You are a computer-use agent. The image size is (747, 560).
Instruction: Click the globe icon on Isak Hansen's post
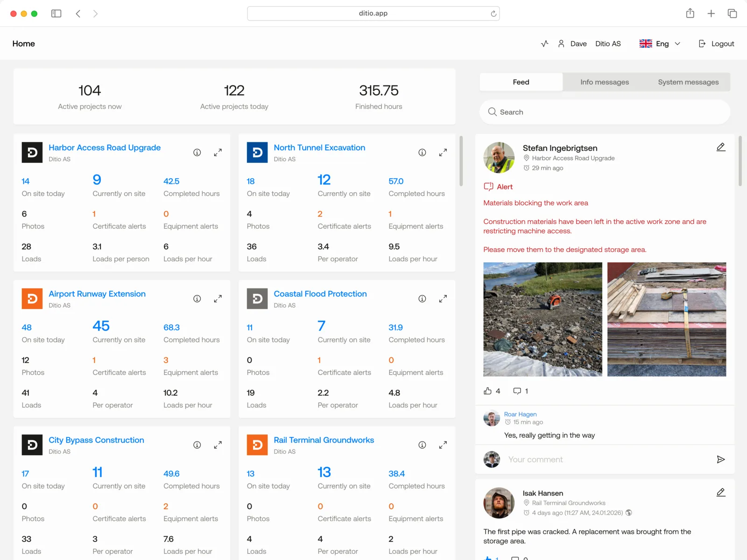[x=629, y=512]
